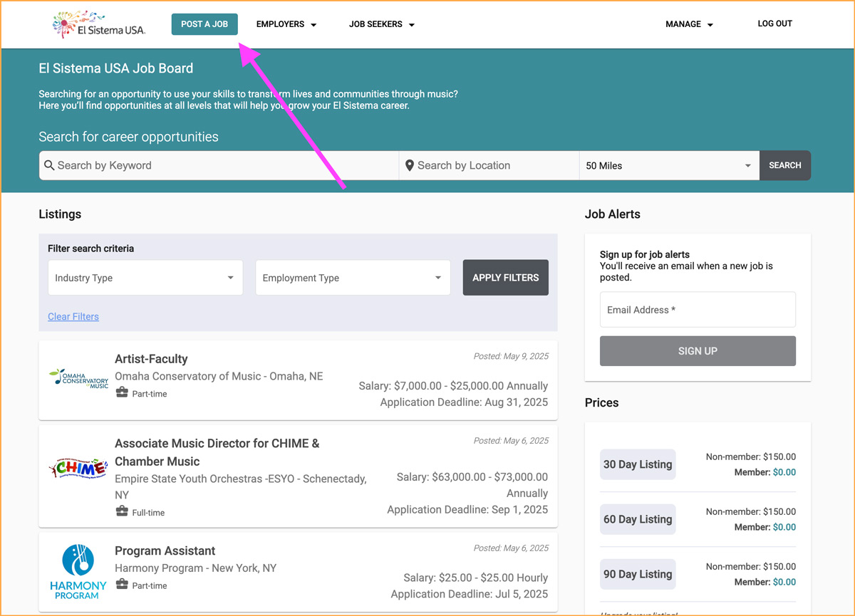Image resolution: width=855 pixels, height=616 pixels.
Task: Open the Associate Music Director for CHIME listing
Action: click(x=217, y=452)
